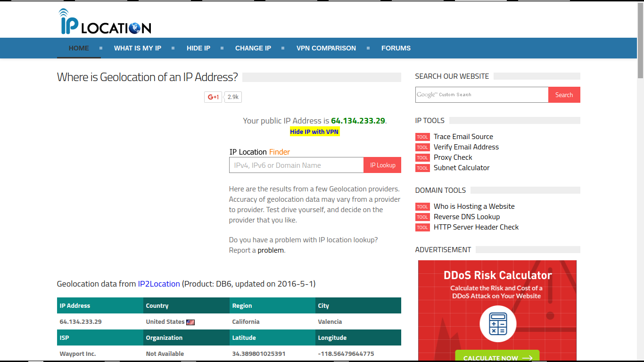644x362 pixels.
Task: Open the Proxy Check tool
Action: click(x=453, y=157)
